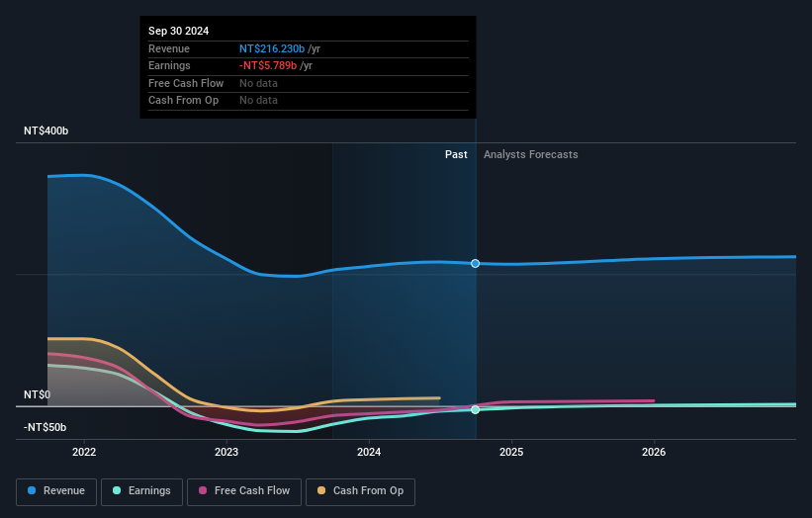Click the -NT$5.789b earnings value
This screenshot has height=518, width=812.
click(x=268, y=65)
